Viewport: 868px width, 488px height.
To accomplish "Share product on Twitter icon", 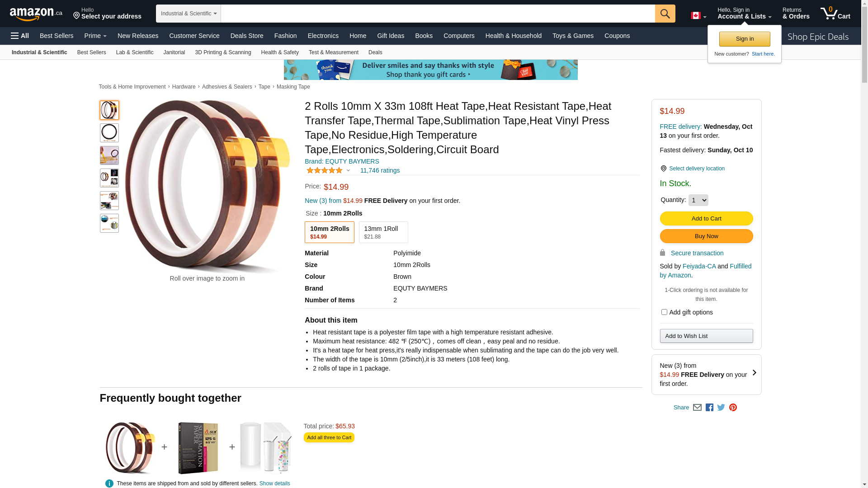I will pos(721,408).
